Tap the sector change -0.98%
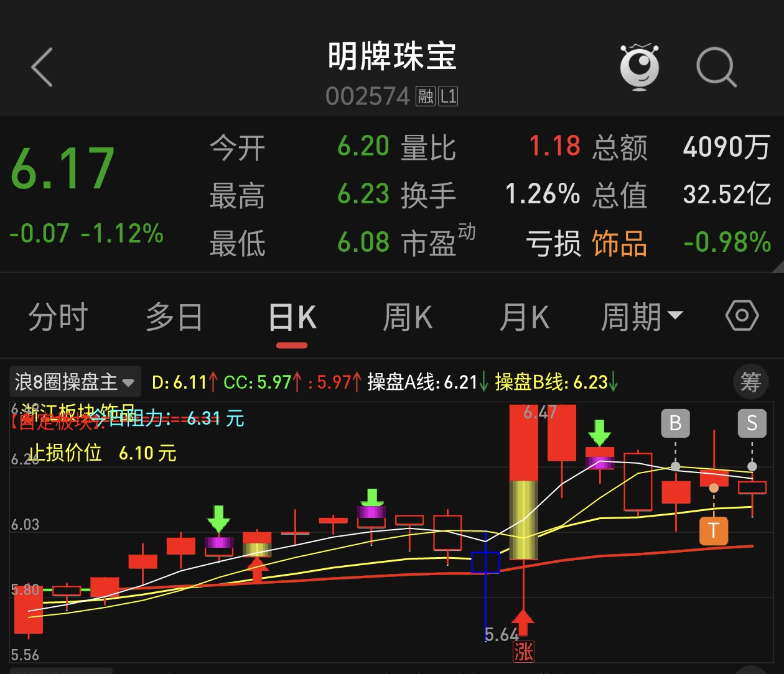The width and height of the screenshot is (784, 674). click(x=727, y=242)
